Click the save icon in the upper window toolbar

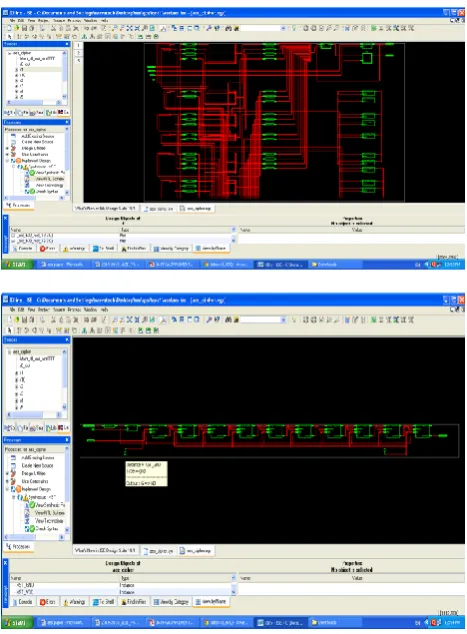[x=25, y=28]
